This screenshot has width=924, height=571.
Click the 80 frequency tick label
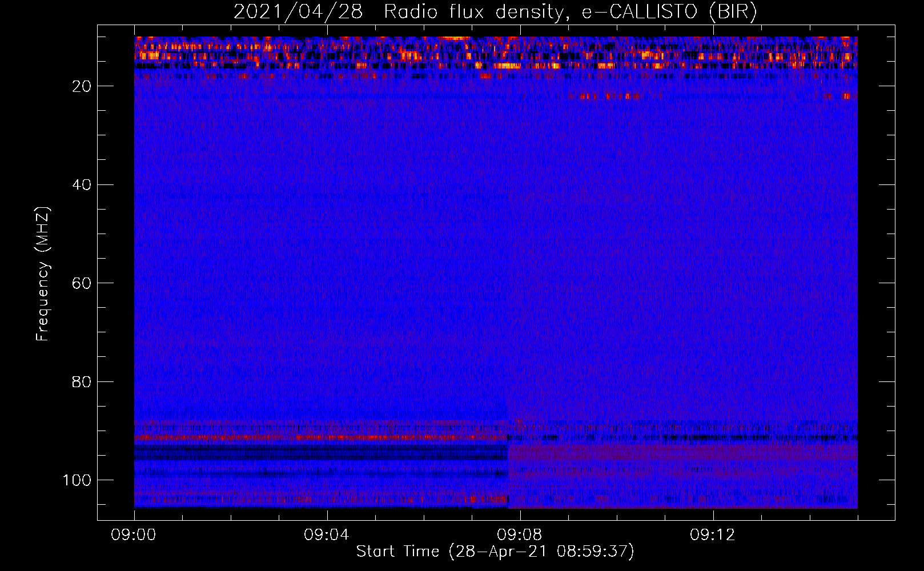(82, 382)
